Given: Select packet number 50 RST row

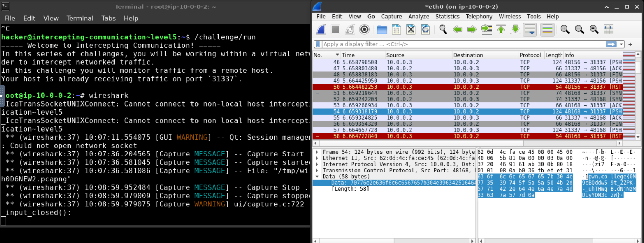Looking at the screenshot, I should (467, 87).
